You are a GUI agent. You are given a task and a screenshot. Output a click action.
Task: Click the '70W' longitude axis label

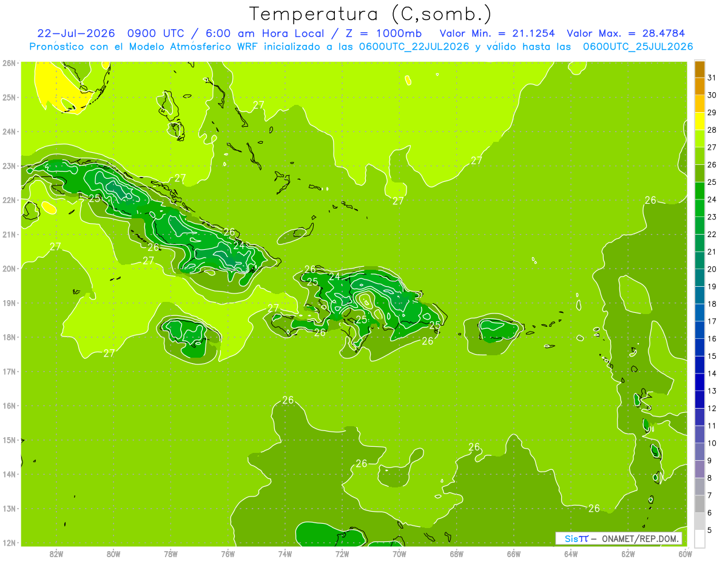point(399,554)
